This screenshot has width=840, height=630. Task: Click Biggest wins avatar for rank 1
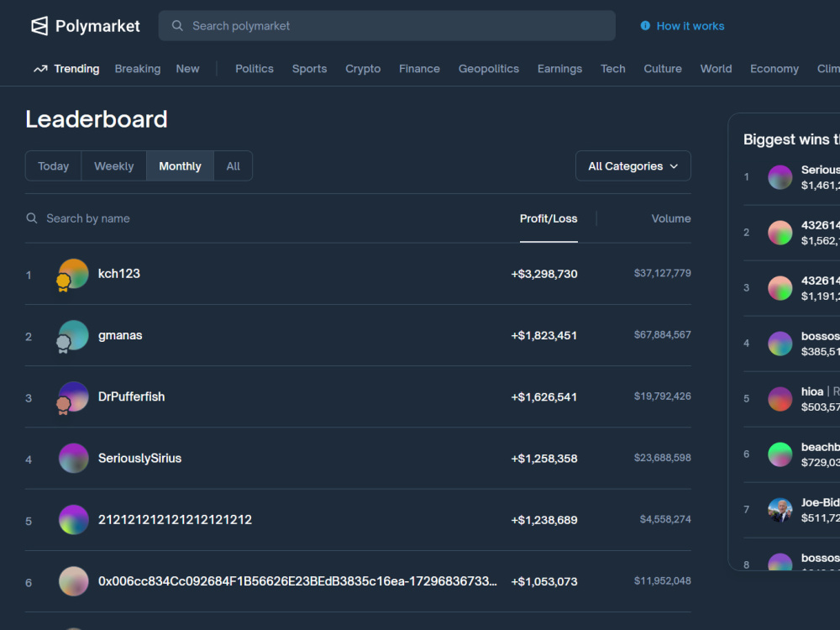(x=780, y=177)
